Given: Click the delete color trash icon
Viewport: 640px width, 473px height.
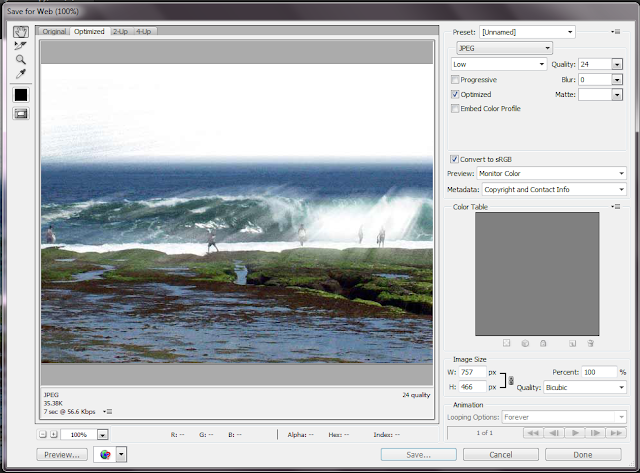Looking at the screenshot, I should pyautogui.click(x=590, y=343).
